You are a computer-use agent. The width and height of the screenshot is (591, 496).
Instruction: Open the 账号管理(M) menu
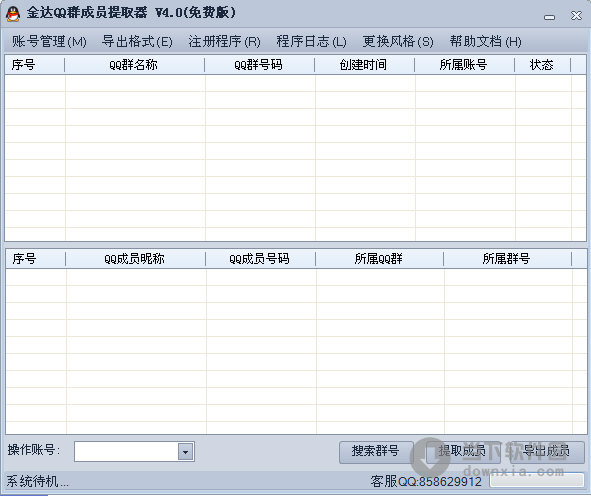(49, 41)
